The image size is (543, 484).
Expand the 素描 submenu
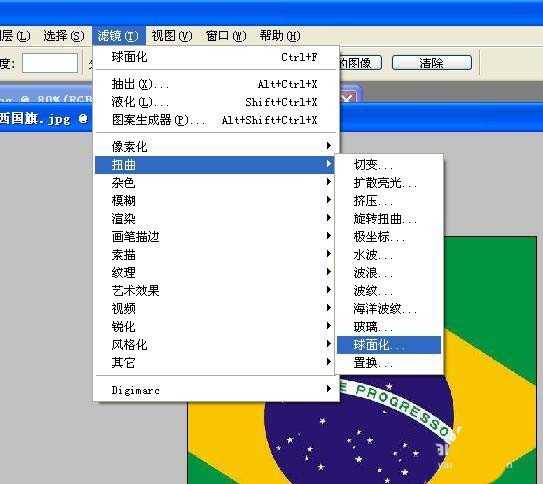[x=215, y=254]
